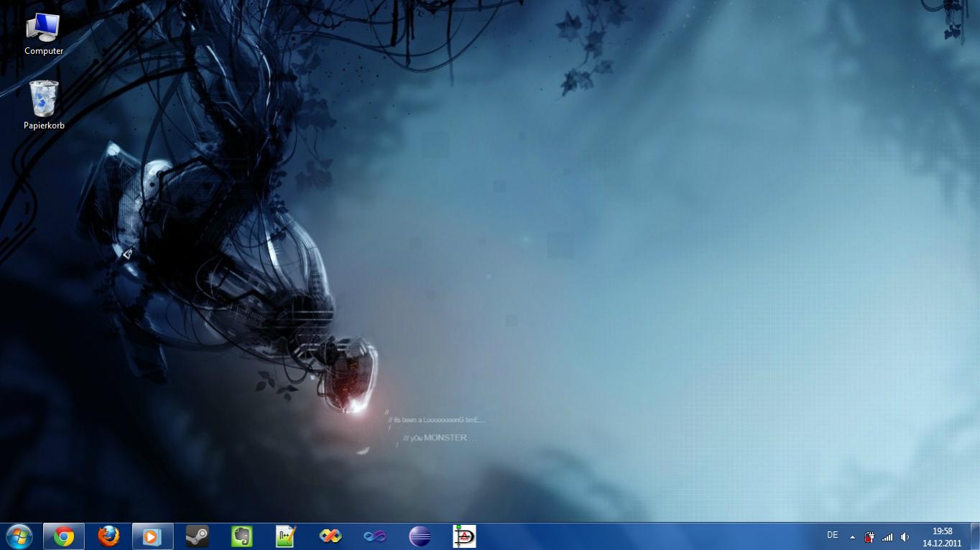Screen dimensions: 980x550
Task: Check the battery power tray icon
Action: 869,537
